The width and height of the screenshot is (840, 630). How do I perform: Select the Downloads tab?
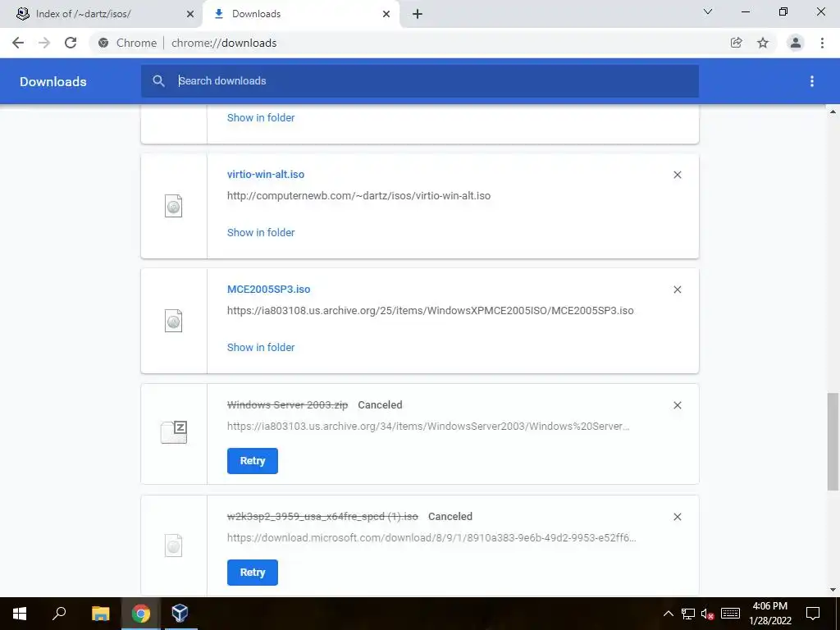(300, 14)
